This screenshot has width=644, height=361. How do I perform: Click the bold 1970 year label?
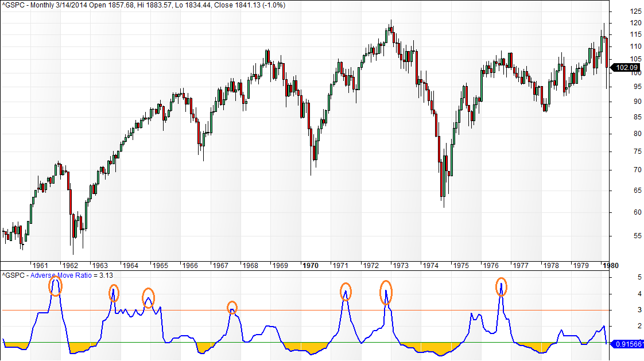(x=311, y=266)
